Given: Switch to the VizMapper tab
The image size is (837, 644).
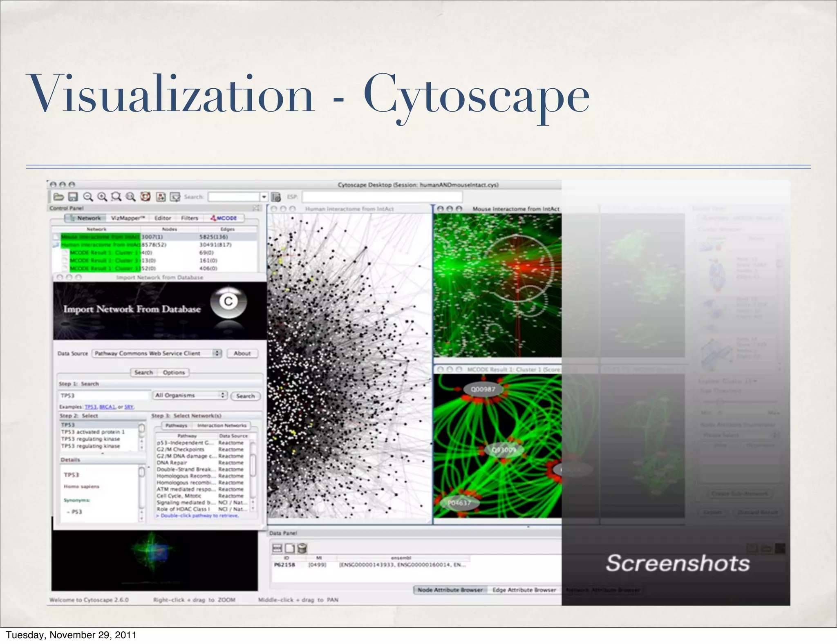Looking at the screenshot, I should [x=128, y=218].
